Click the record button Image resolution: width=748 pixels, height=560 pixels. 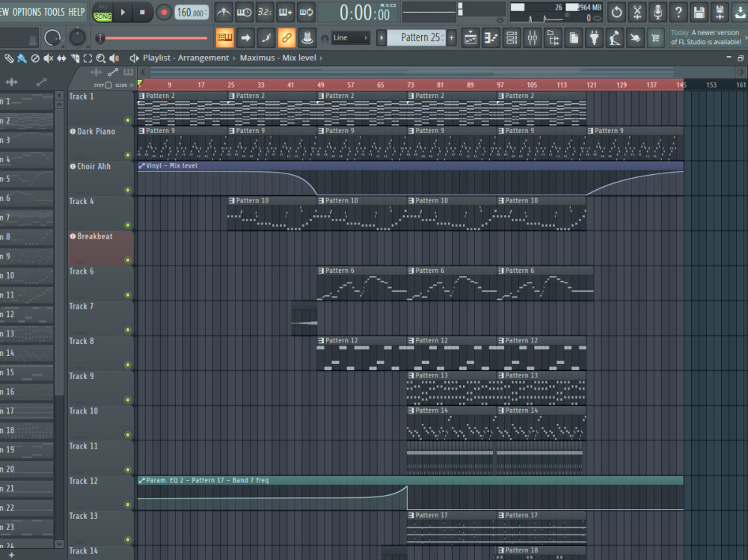tap(164, 12)
